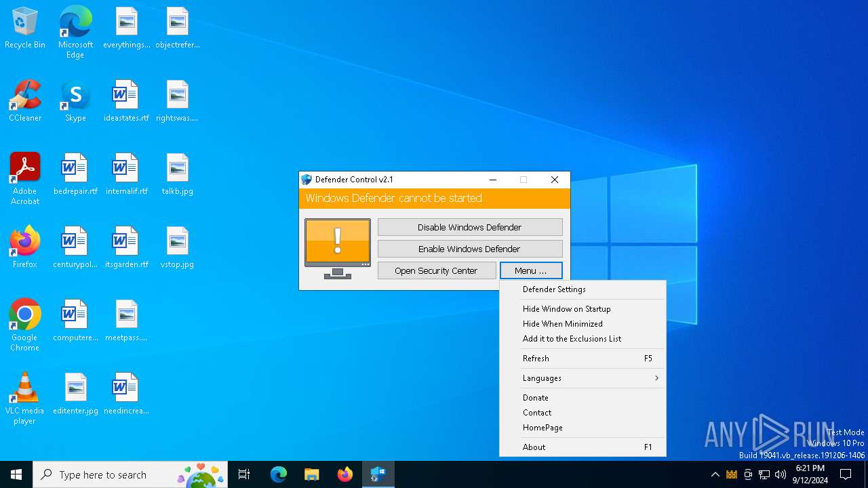Minimize the Defender Control window
The height and width of the screenshot is (488, 868).
point(493,180)
